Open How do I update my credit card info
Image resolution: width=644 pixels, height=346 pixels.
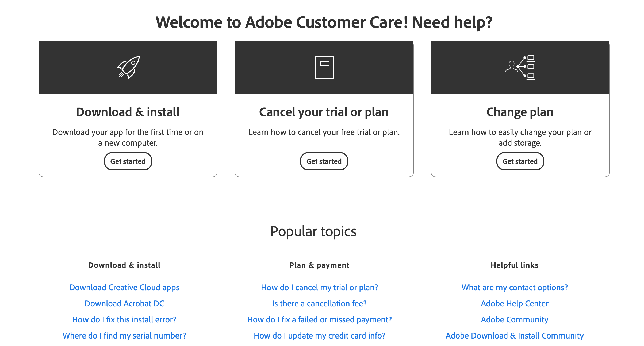(x=319, y=335)
